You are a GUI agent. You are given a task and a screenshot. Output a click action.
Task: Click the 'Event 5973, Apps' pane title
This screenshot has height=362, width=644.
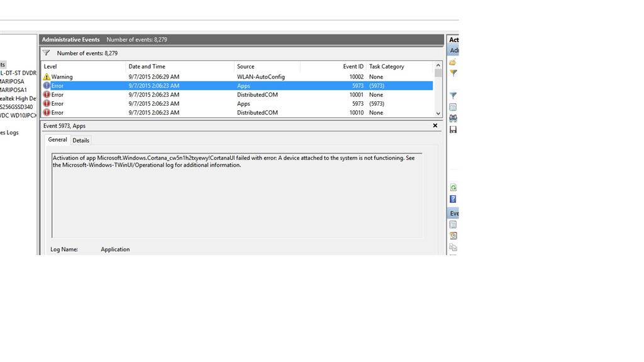65,126
